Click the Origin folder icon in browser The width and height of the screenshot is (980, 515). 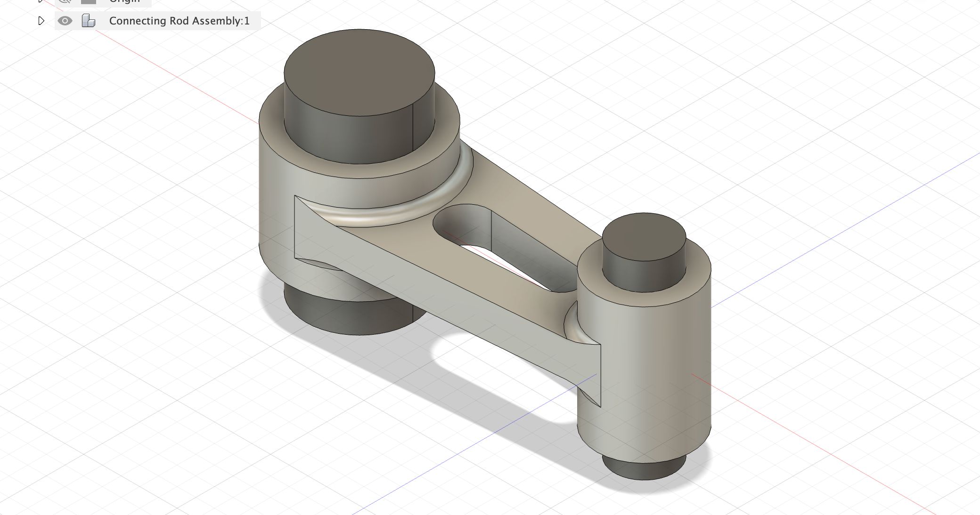(x=89, y=1)
